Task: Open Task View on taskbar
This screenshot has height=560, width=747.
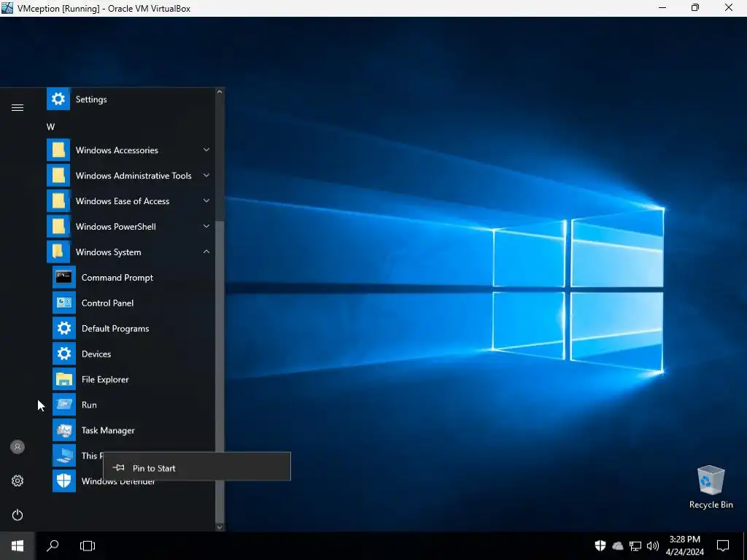Action: (88, 545)
